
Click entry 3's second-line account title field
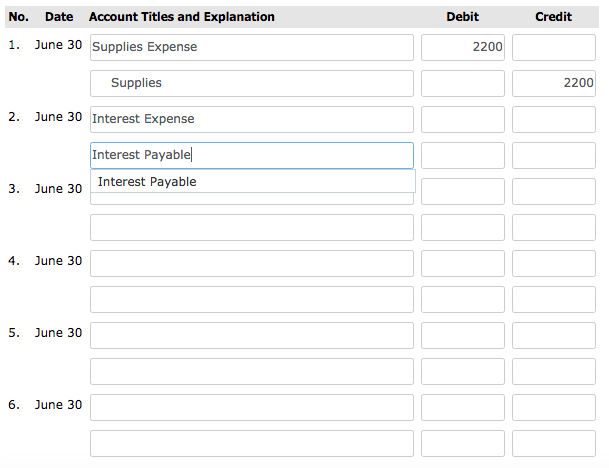click(x=251, y=227)
